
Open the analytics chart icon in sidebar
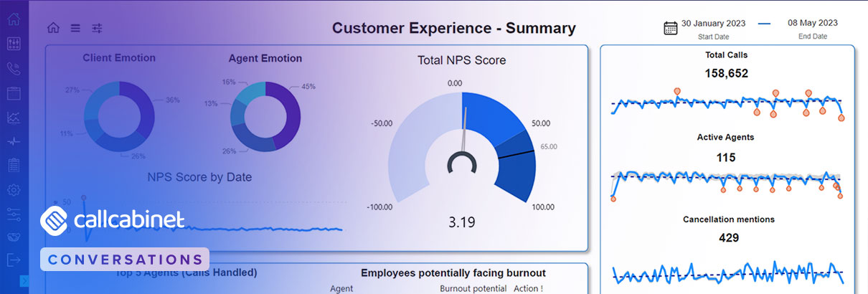point(14,118)
